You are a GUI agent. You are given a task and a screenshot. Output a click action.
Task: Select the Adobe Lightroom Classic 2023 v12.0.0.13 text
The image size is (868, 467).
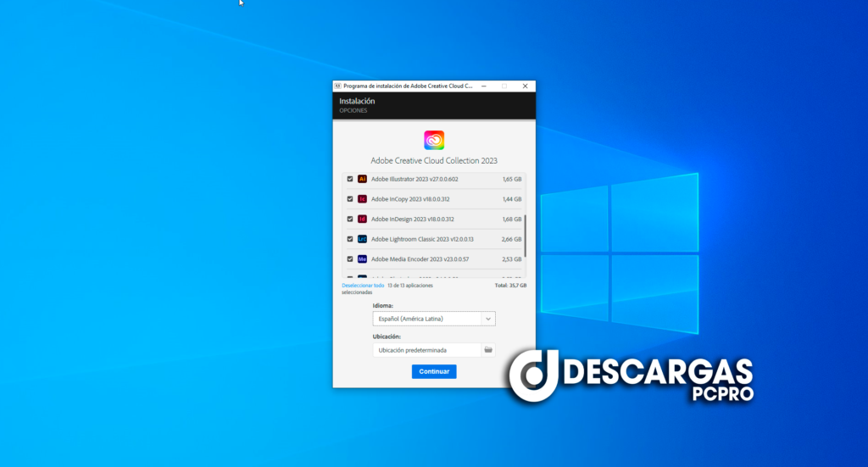click(422, 239)
